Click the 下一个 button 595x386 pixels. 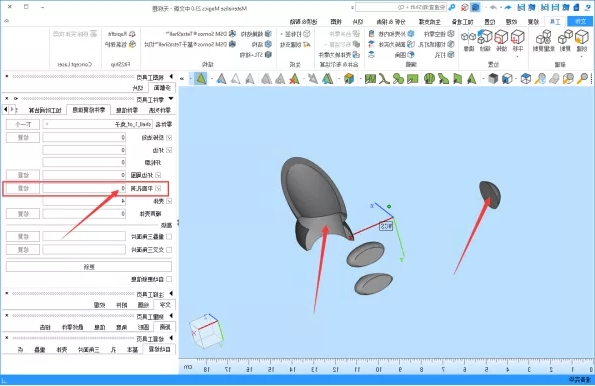click(x=23, y=124)
